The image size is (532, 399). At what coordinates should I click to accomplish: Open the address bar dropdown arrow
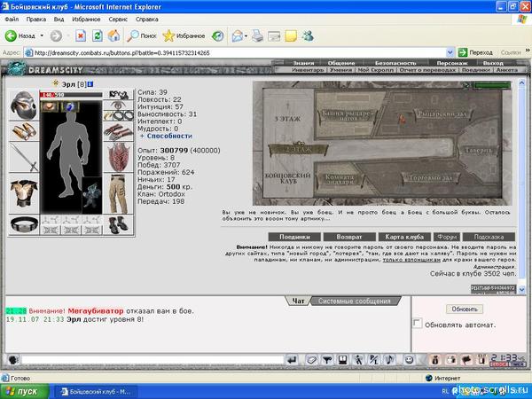450,52
